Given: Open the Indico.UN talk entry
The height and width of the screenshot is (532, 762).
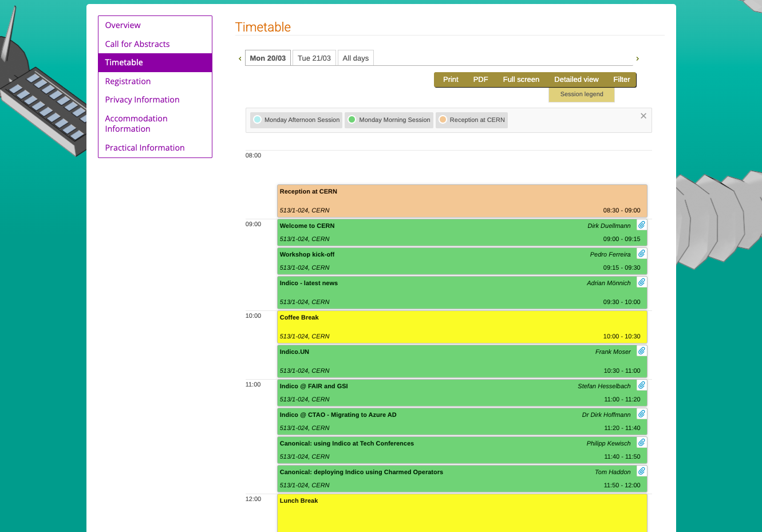Looking at the screenshot, I should [462, 361].
